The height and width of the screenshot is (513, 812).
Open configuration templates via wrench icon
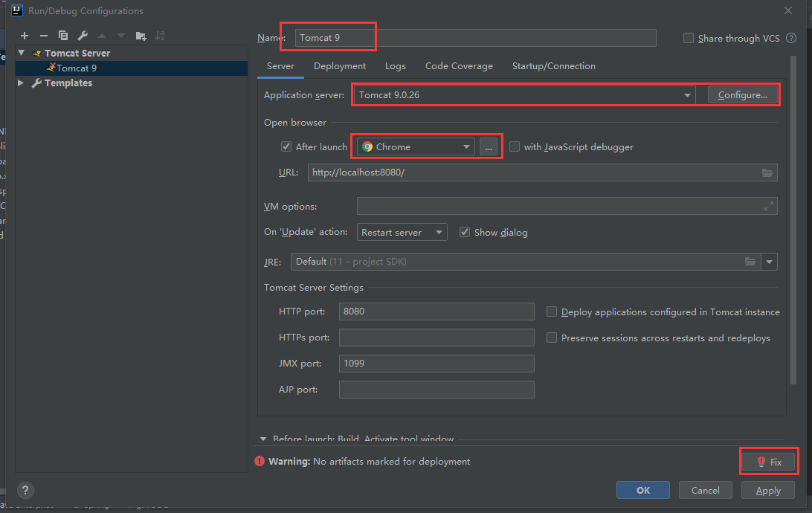click(x=82, y=35)
